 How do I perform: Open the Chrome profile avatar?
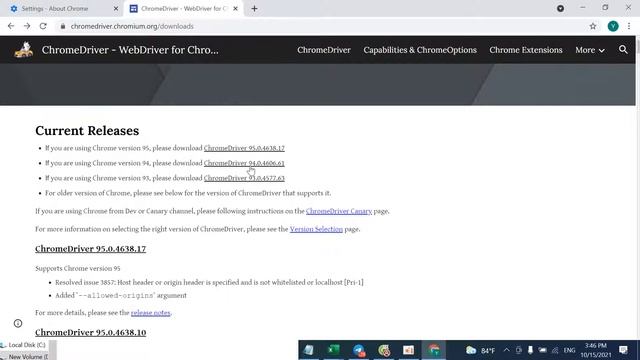click(x=613, y=26)
